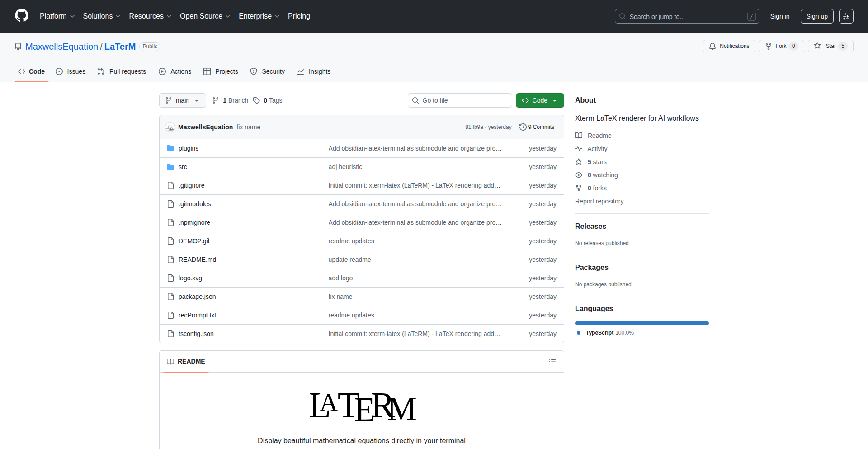Fork the LaTerM repository

click(x=781, y=46)
